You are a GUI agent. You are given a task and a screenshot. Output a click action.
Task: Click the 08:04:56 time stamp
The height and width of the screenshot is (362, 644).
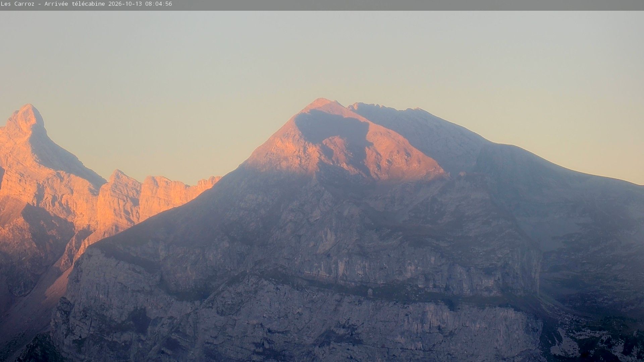tap(158, 4)
